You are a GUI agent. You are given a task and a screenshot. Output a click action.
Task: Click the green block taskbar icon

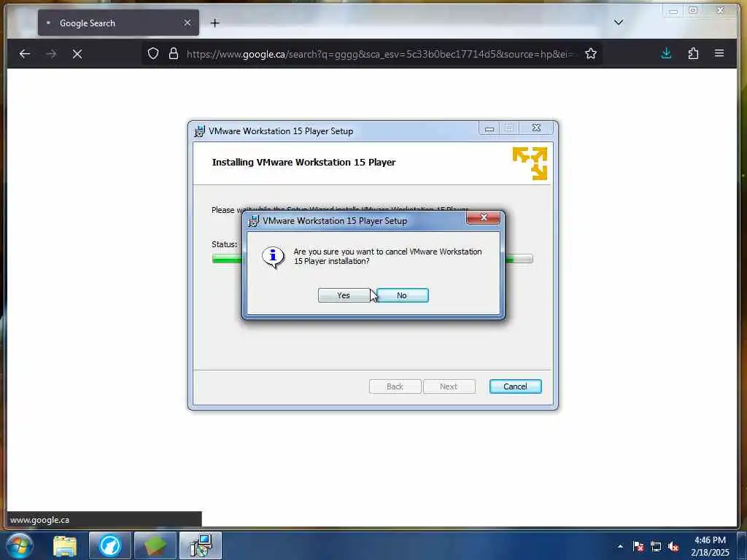(155, 545)
